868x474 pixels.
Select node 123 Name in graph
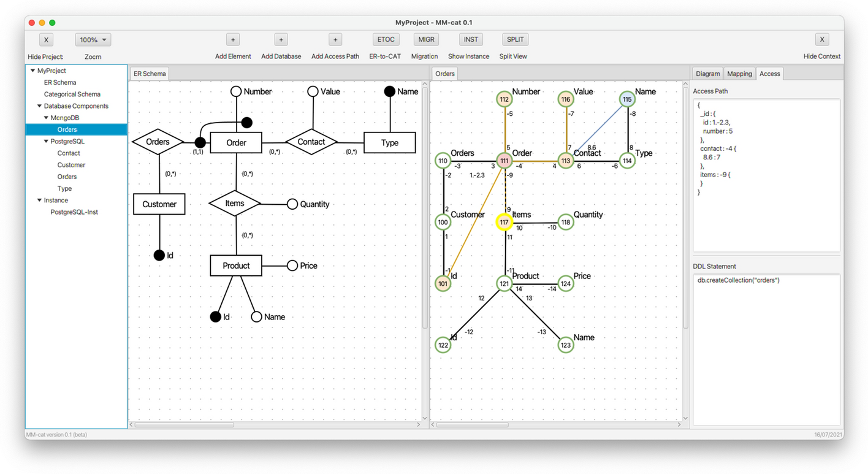pyautogui.click(x=565, y=345)
